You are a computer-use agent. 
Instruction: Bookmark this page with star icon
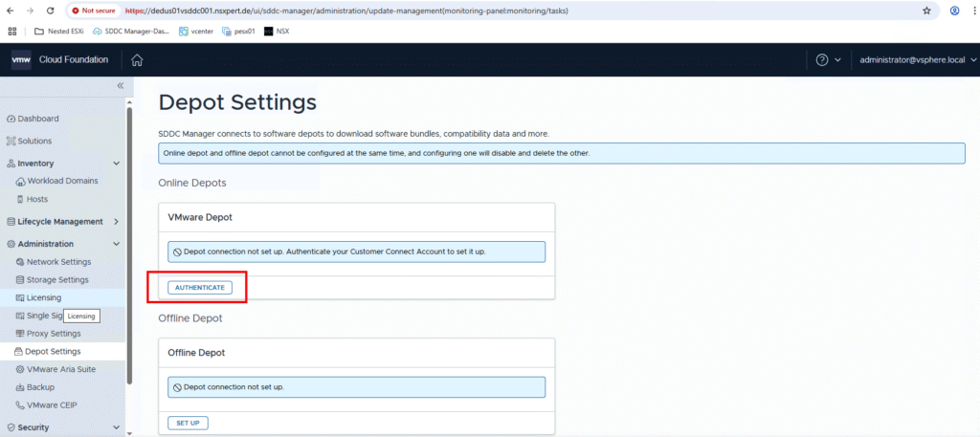pyautogui.click(x=926, y=11)
